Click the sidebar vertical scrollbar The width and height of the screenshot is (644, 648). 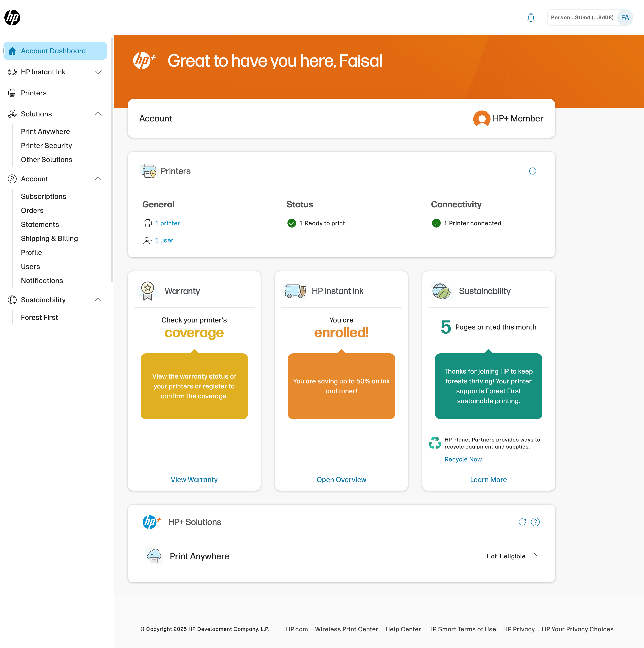click(112, 160)
